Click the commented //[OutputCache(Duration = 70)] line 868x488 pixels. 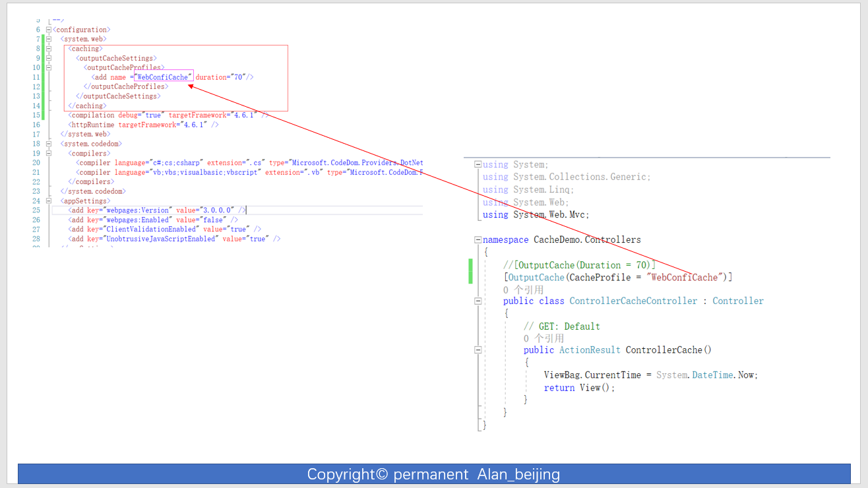click(579, 265)
